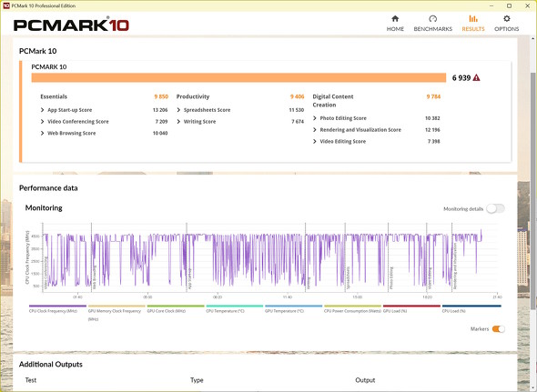The height and width of the screenshot is (392, 537).
Task: Expand Spreadsheets Score details
Action: [178, 110]
